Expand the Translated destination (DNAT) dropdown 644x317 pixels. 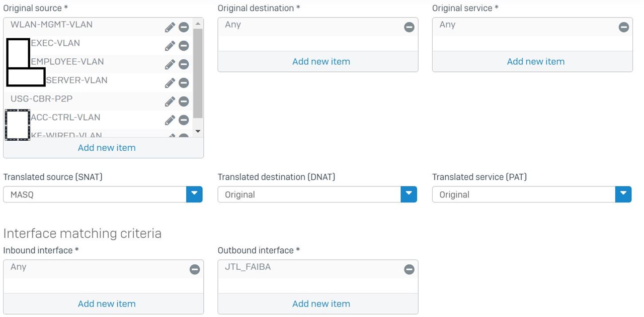tap(409, 194)
